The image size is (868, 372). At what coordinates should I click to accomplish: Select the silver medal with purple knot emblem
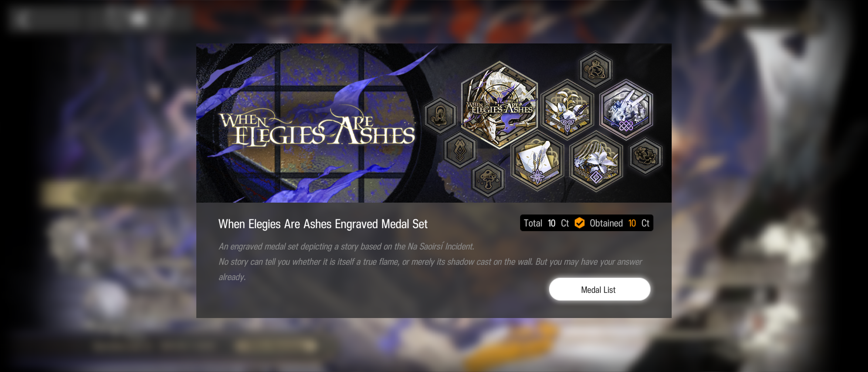coord(626,109)
